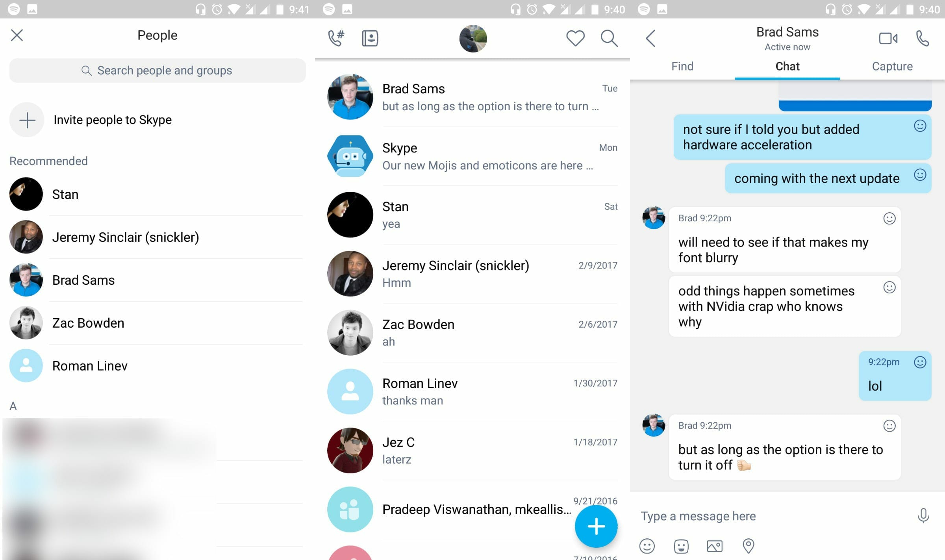Image resolution: width=945 pixels, height=560 pixels.
Task: Switch to the Capture tab
Action: [x=892, y=66]
